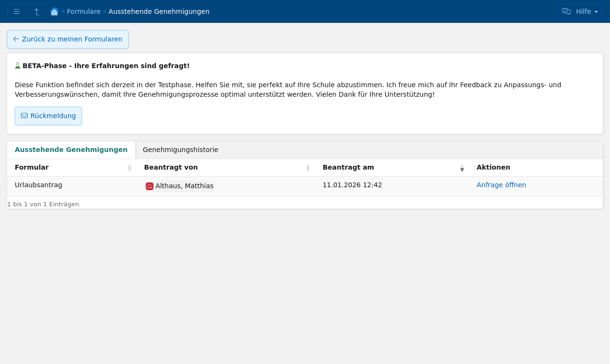The image size is (610, 364).
Task: Sort table by Beantragt am header
Action: point(348,167)
